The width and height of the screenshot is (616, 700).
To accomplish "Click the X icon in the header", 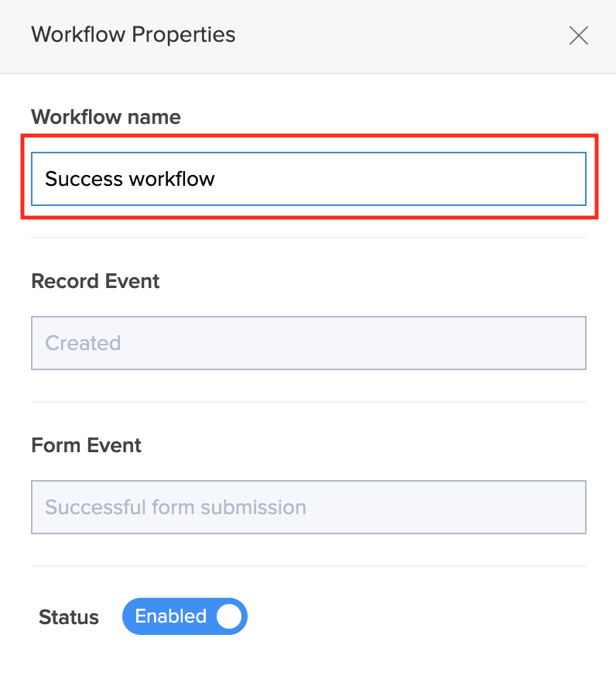I will point(578,36).
